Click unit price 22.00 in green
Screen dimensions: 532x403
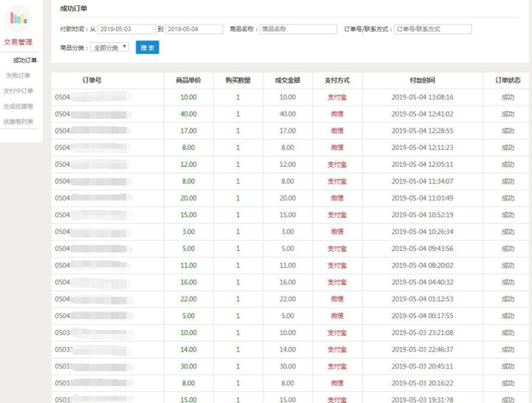point(188,299)
